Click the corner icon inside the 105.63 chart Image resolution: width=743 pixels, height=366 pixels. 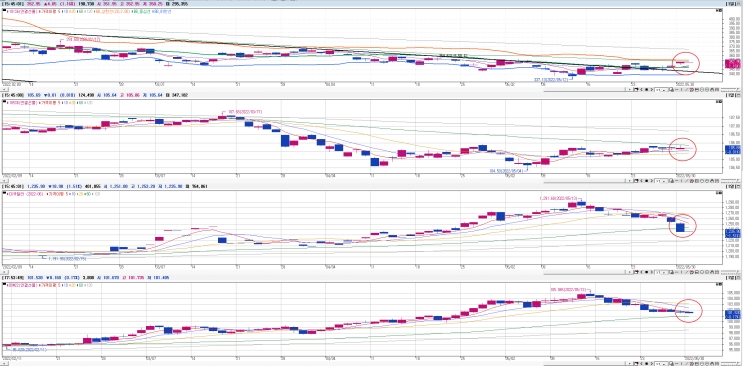click(x=719, y=101)
